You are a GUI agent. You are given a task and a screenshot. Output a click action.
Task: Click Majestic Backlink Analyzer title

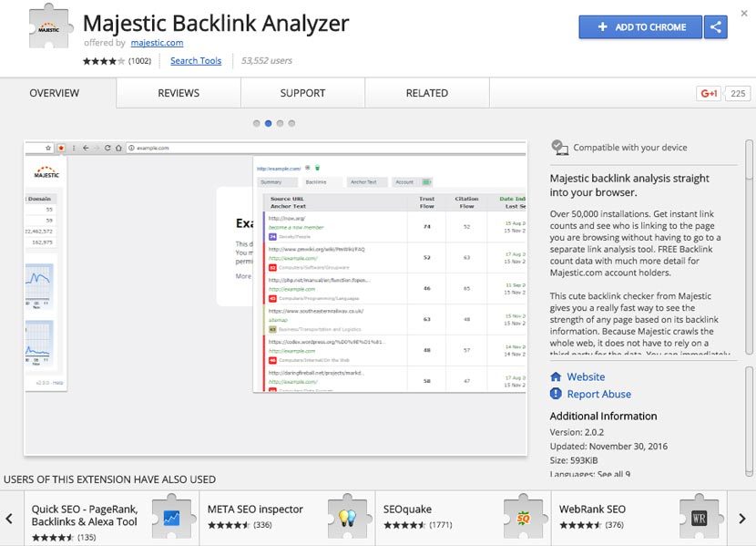tap(216, 23)
